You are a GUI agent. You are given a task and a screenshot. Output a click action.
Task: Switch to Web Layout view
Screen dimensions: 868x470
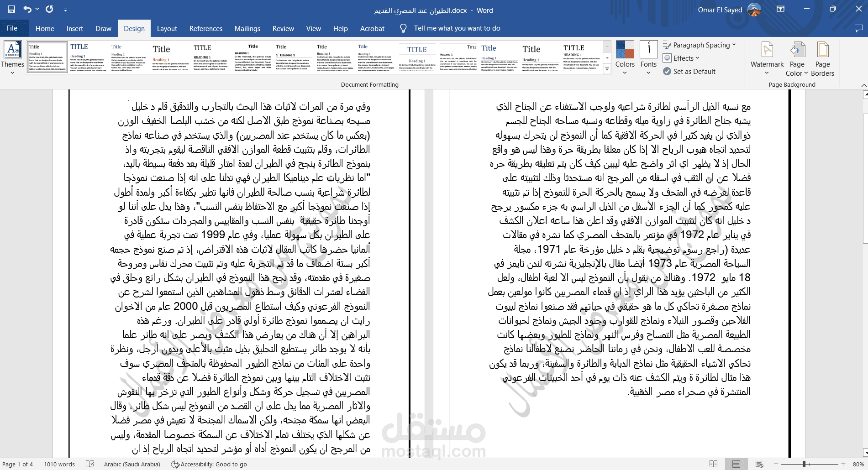[759, 464]
